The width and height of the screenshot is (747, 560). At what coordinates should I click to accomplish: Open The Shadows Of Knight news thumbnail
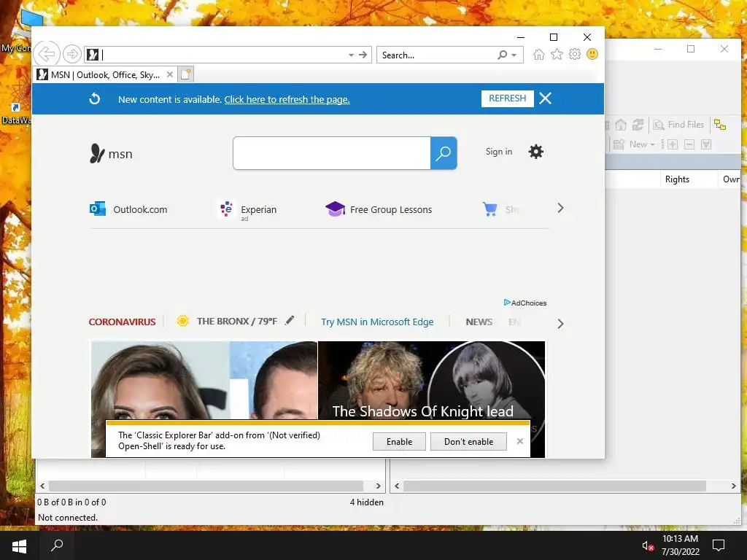(432, 399)
